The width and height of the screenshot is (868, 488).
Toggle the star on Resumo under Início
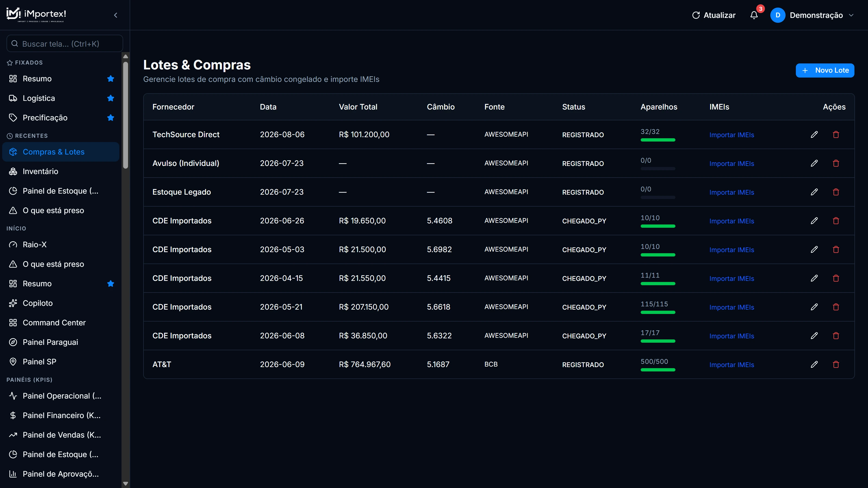[110, 284]
